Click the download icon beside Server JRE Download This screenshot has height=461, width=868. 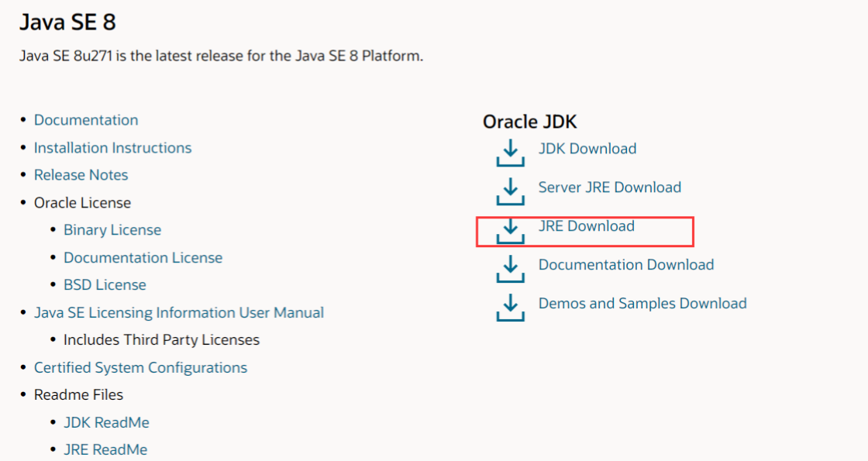click(x=510, y=191)
